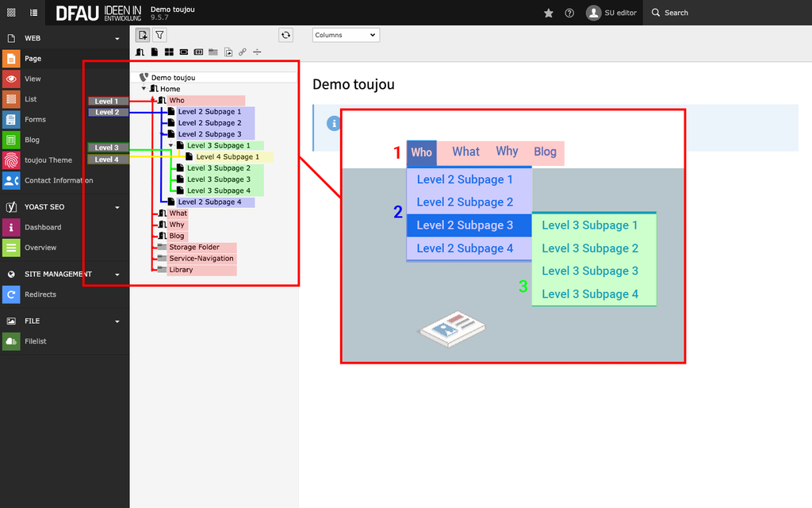Open the Columns view dropdown
The height and width of the screenshot is (508, 812).
coord(346,35)
